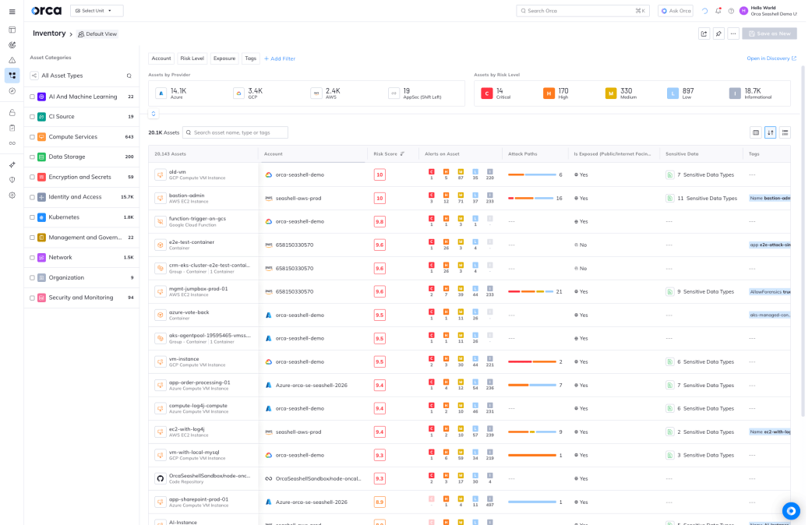Image resolution: width=812 pixels, height=525 pixels.
Task: Open OrcaSeashellSandbox GitHub repository icon
Action: tap(161, 478)
